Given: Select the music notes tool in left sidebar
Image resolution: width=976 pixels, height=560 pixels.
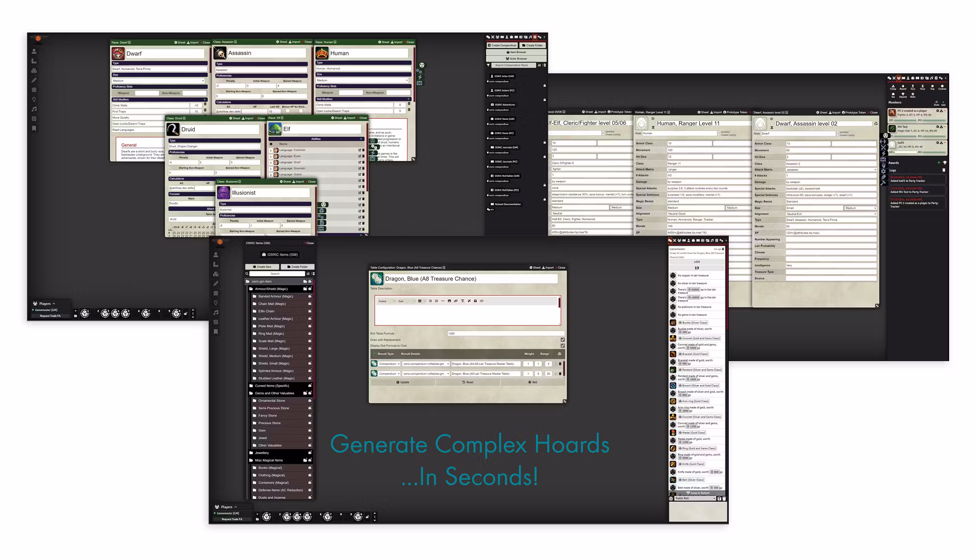Looking at the screenshot, I should [x=34, y=109].
